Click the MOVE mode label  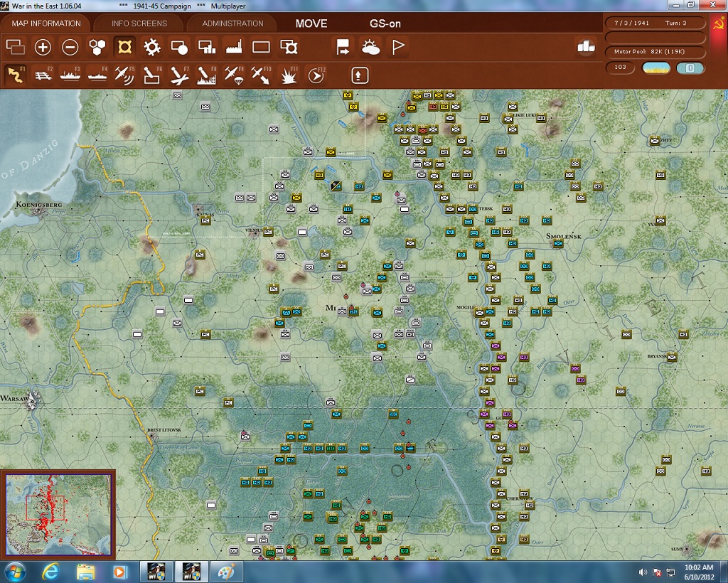point(311,23)
